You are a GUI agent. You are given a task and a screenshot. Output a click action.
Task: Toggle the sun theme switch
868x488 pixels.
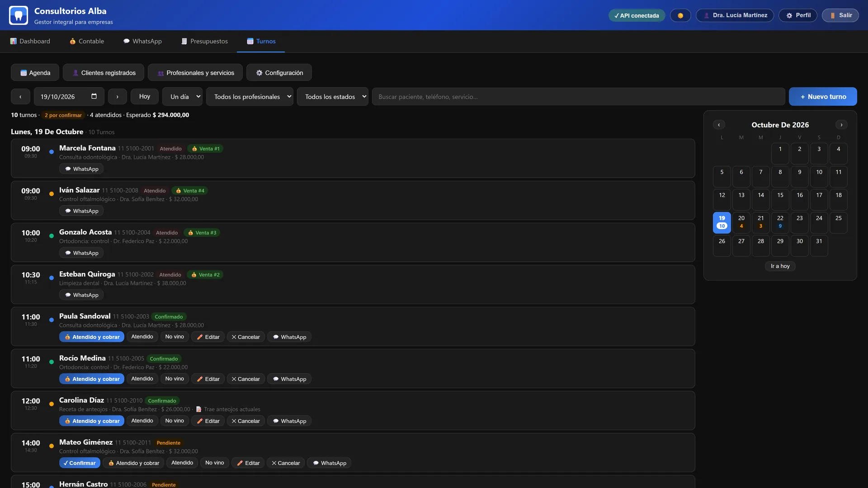[680, 15]
